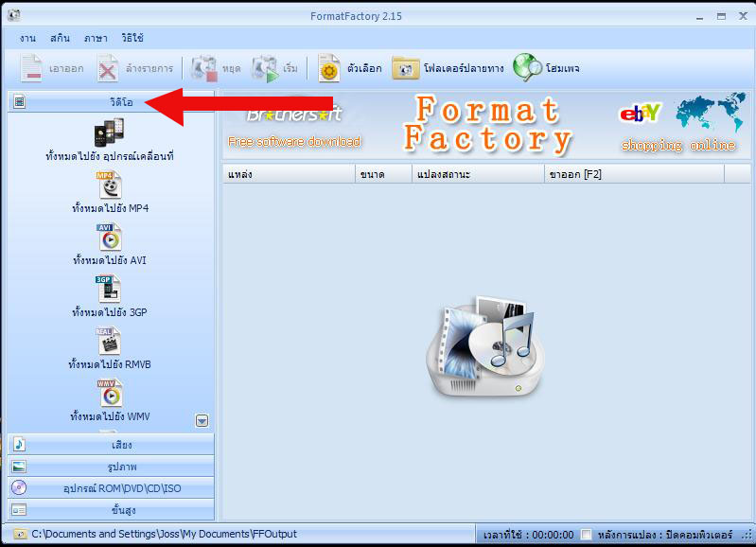The height and width of the screenshot is (547, 756).
Task: Open the homepage (โฮมเพจ) globe icon
Action: (x=527, y=67)
